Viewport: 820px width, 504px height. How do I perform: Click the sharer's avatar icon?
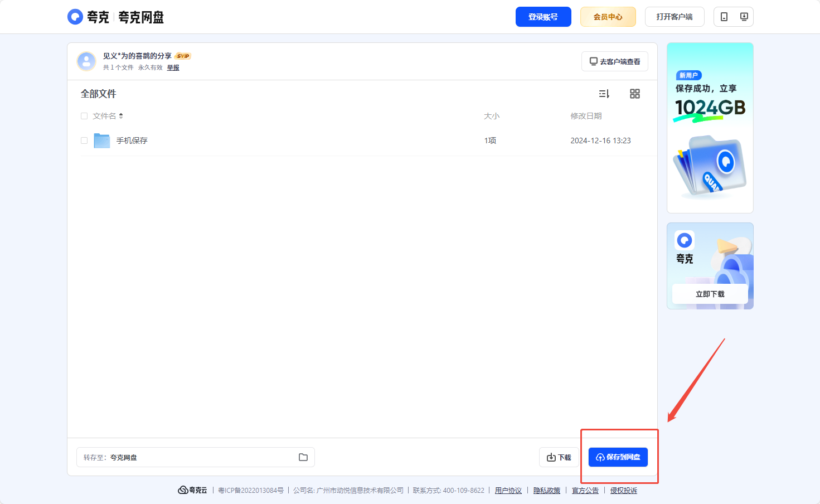86,61
